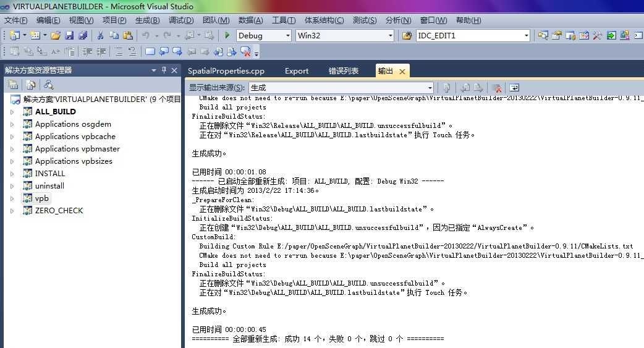Click the decrease indent icon

click(87, 51)
